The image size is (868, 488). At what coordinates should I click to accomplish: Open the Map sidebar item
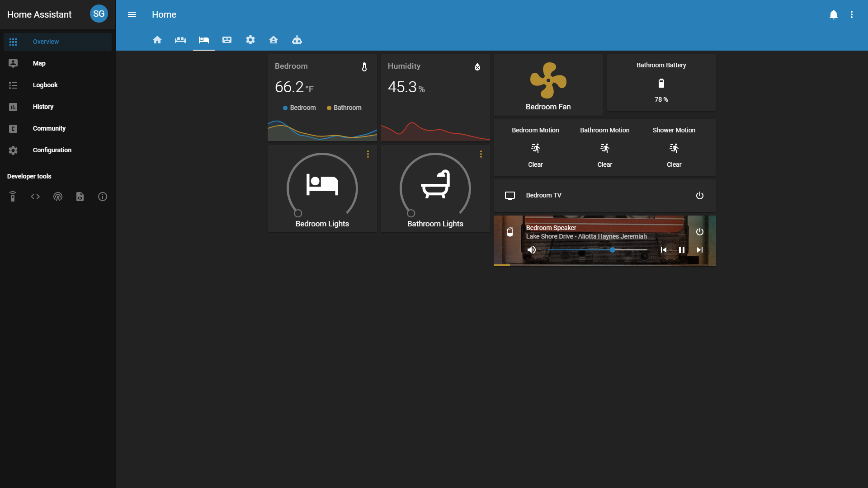point(39,63)
